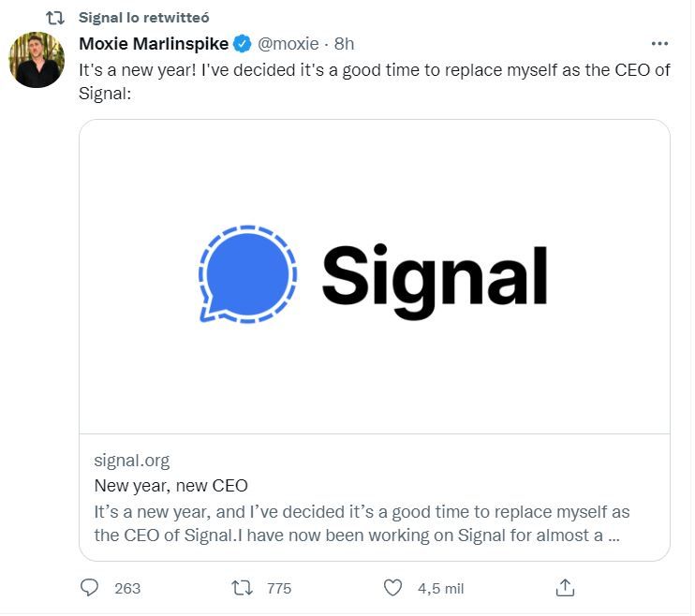Open the @moxie handle link
Image resolution: width=695 pixels, height=616 pixels.
pyautogui.click(x=289, y=43)
